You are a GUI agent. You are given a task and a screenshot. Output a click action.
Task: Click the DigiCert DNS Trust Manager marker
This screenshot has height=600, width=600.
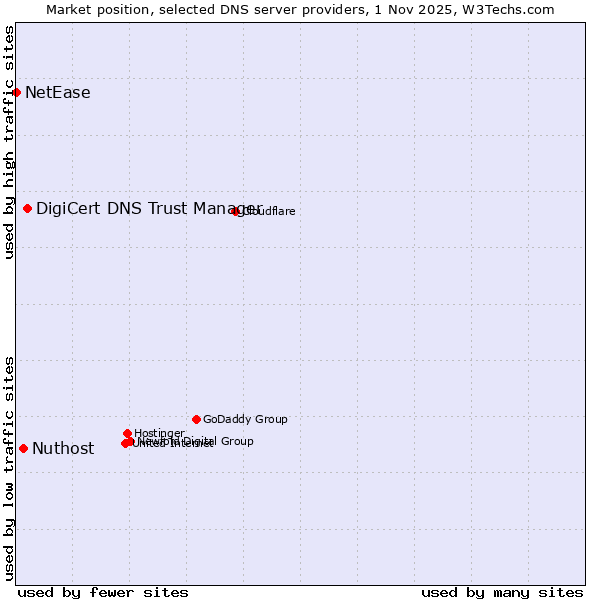pos(28,208)
